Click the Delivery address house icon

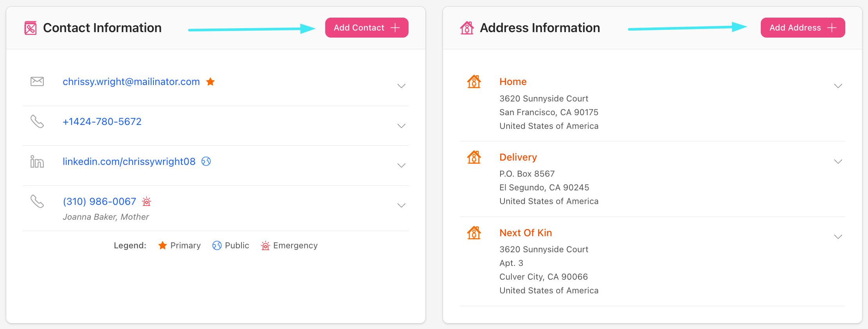click(x=474, y=157)
